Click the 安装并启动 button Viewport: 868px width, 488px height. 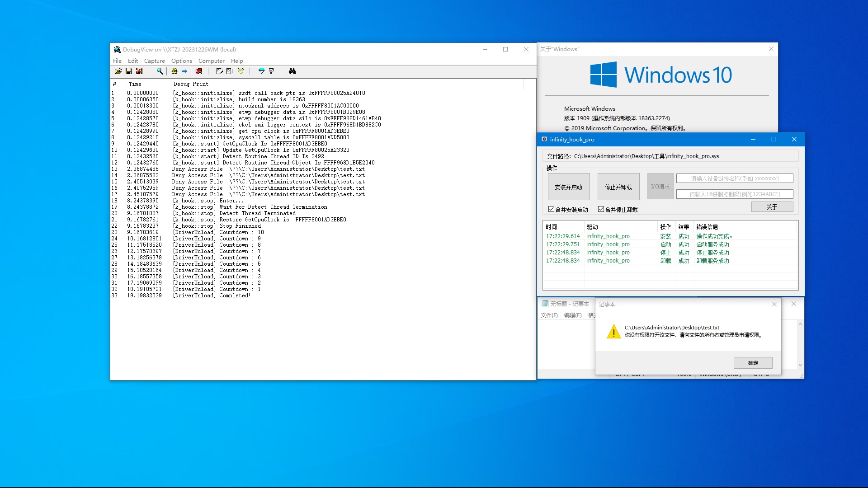pyautogui.click(x=568, y=187)
